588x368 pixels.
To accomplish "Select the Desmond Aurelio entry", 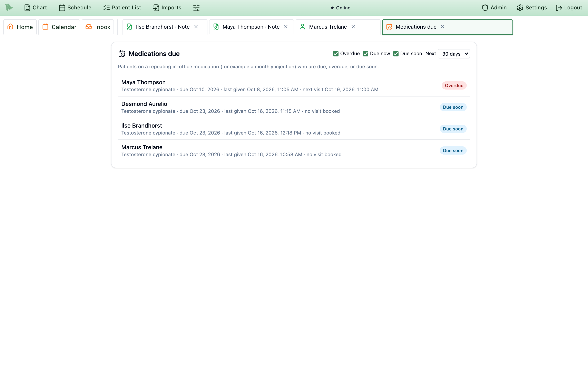I will (294, 107).
